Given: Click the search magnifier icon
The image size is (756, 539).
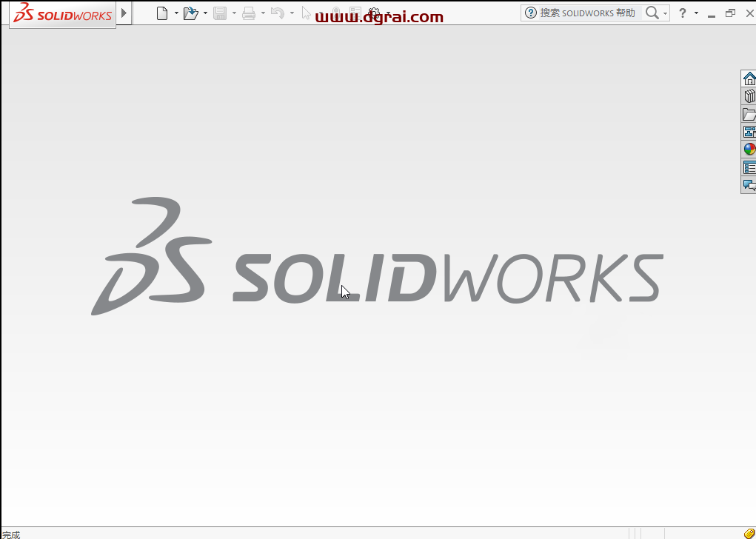Looking at the screenshot, I should click(652, 13).
